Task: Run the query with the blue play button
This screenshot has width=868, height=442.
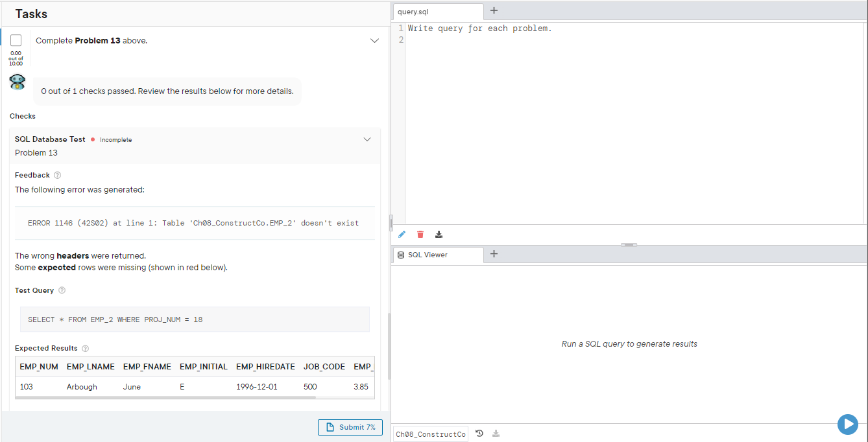Action: click(x=848, y=424)
